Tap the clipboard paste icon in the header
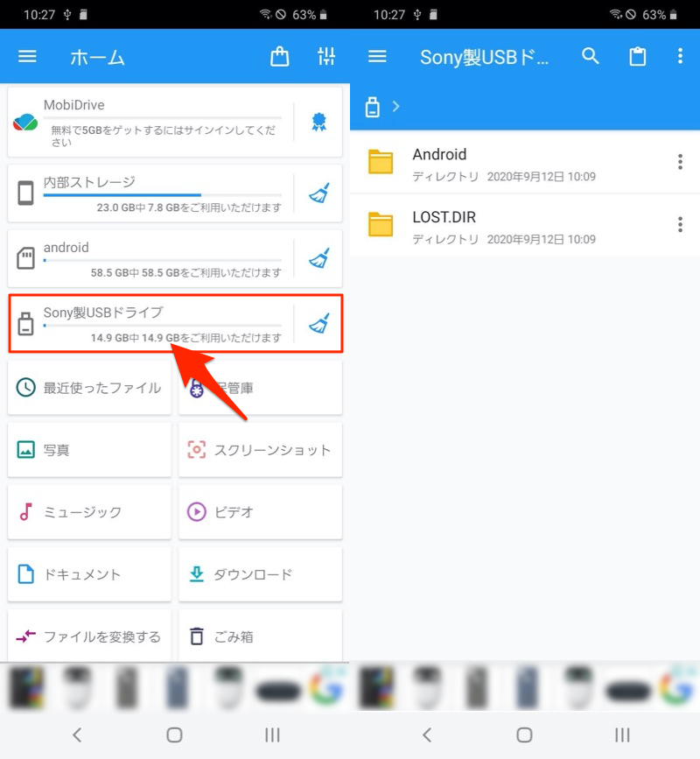 click(638, 57)
